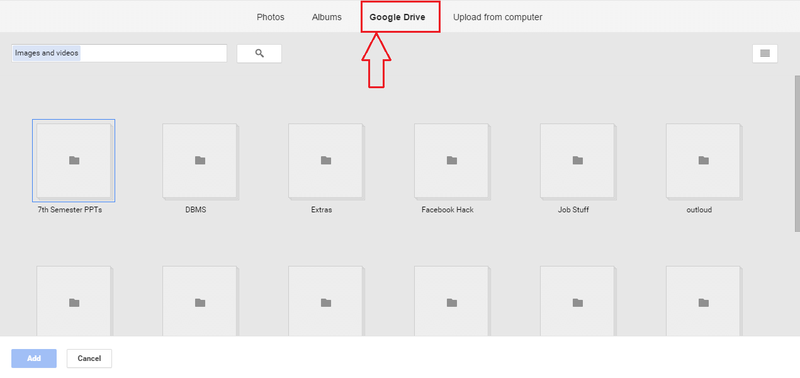Select the Job Stuff folder thumbnail
The image size is (800, 378).
[x=578, y=161]
